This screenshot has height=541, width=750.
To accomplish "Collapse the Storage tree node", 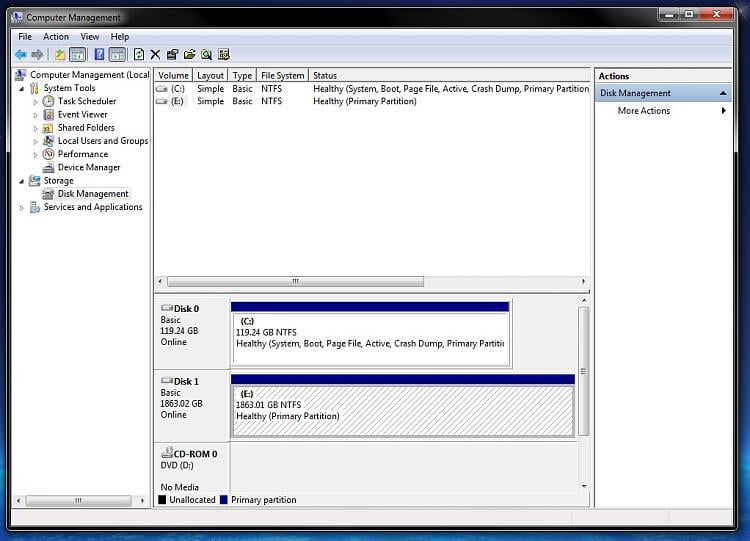I will 22,181.
